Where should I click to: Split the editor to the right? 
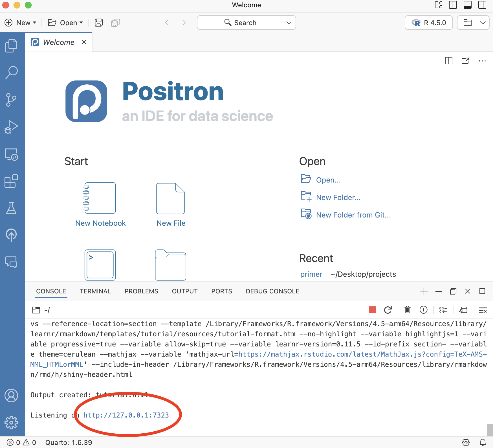(x=448, y=61)
